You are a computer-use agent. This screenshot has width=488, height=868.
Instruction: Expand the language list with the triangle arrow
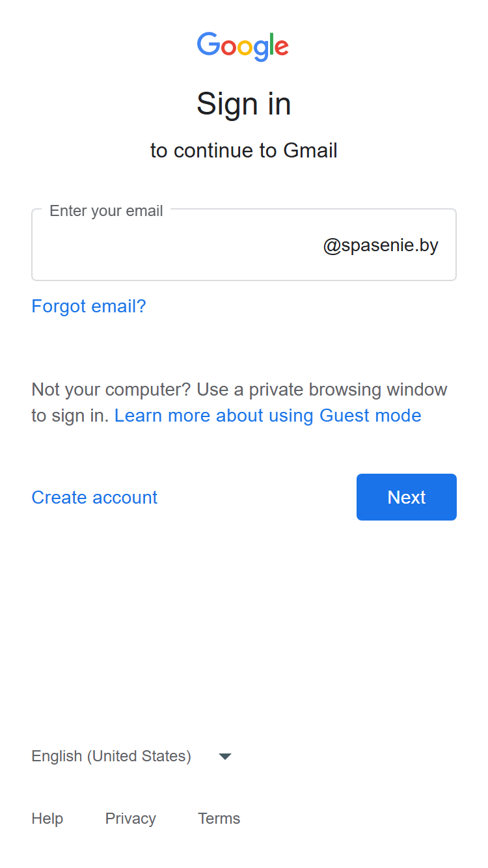pyautogui.click(x=225, y=756)
